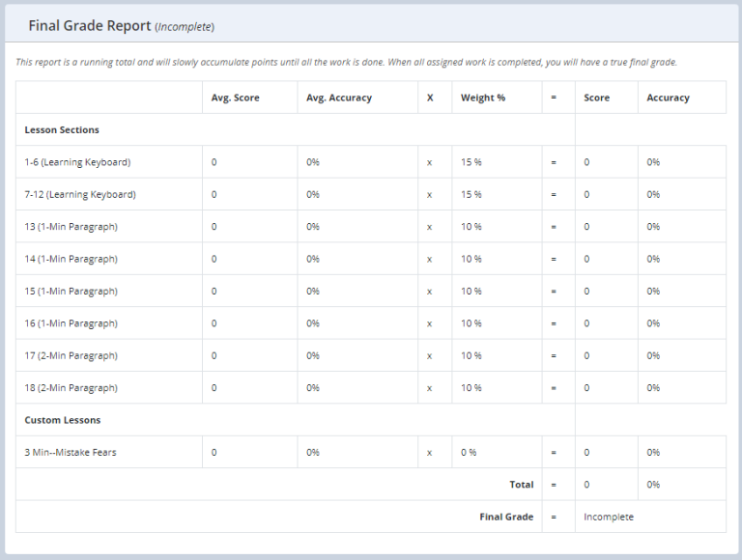Open the 1-6 (Learning Keyboard) lesson row
This screenshot has width=742, height=560.
click(x=77, y=162)
